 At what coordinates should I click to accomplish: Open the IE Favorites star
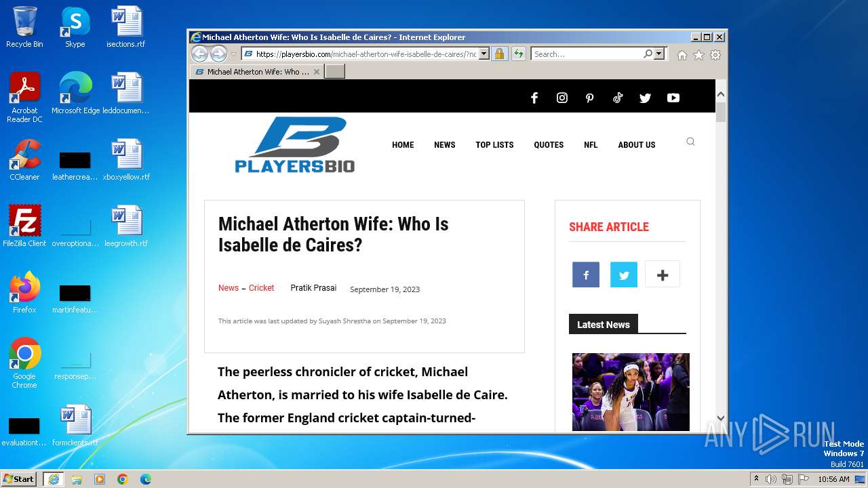pyautogui.click(x=698, y=55)
